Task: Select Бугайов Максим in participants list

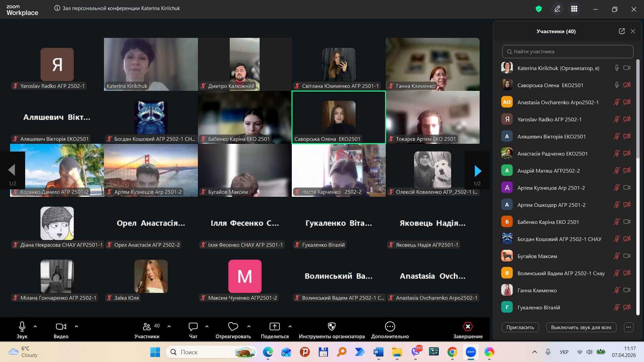Action: tap(537, 256)
